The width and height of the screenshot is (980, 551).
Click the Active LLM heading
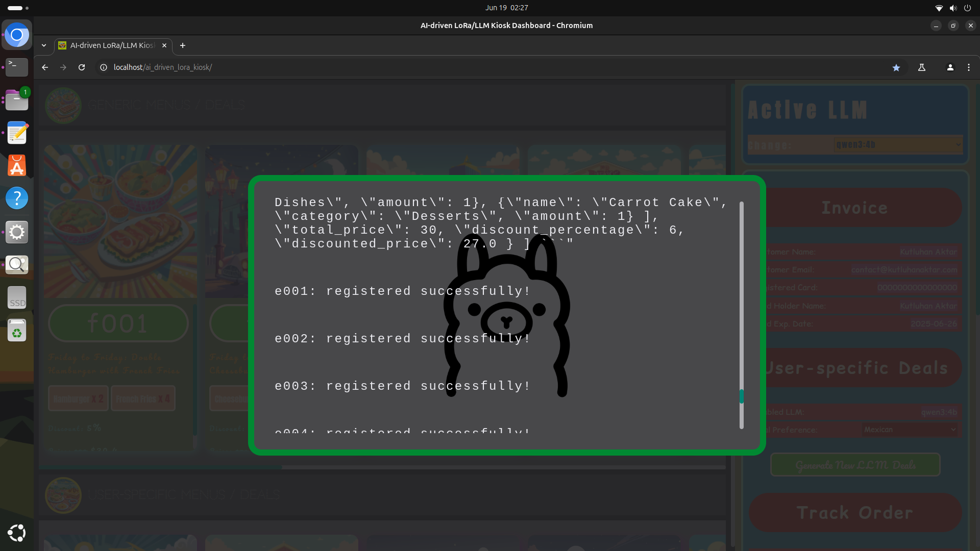click(807, 110)
